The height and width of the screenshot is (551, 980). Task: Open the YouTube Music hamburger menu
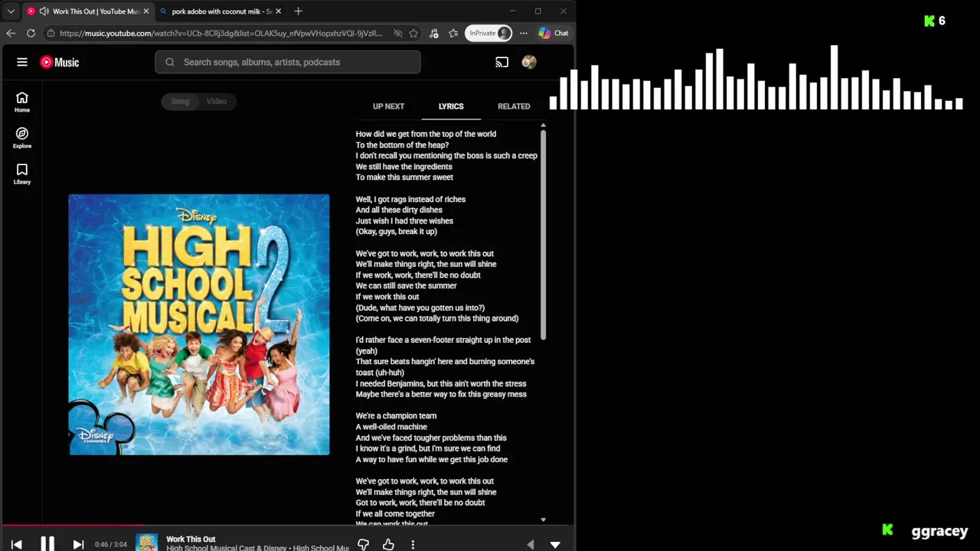coord(22,62)
